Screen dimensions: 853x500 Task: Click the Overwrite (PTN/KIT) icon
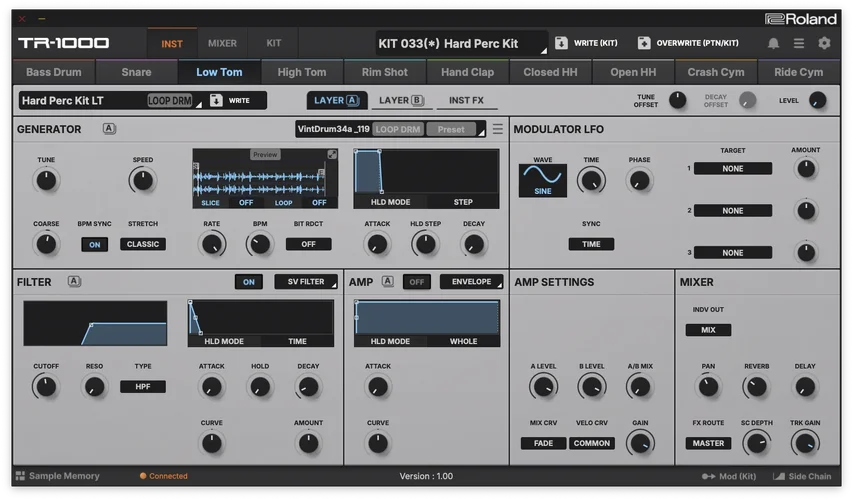[643, 43]
